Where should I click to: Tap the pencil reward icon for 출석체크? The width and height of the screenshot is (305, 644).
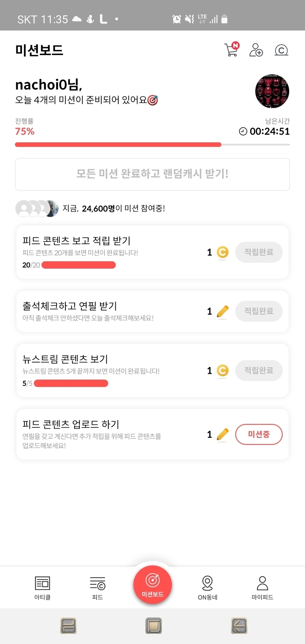tap(222, 312)
